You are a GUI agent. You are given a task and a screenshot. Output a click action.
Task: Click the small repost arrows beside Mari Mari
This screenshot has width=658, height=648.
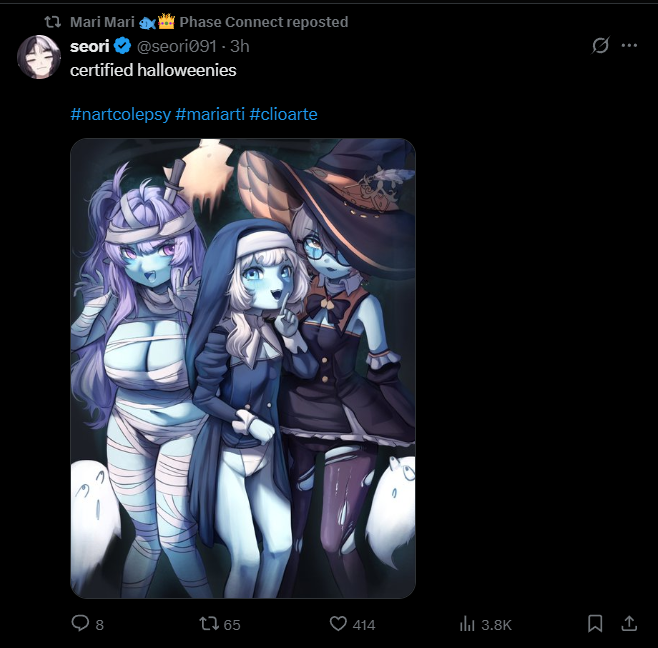(53, 22)
